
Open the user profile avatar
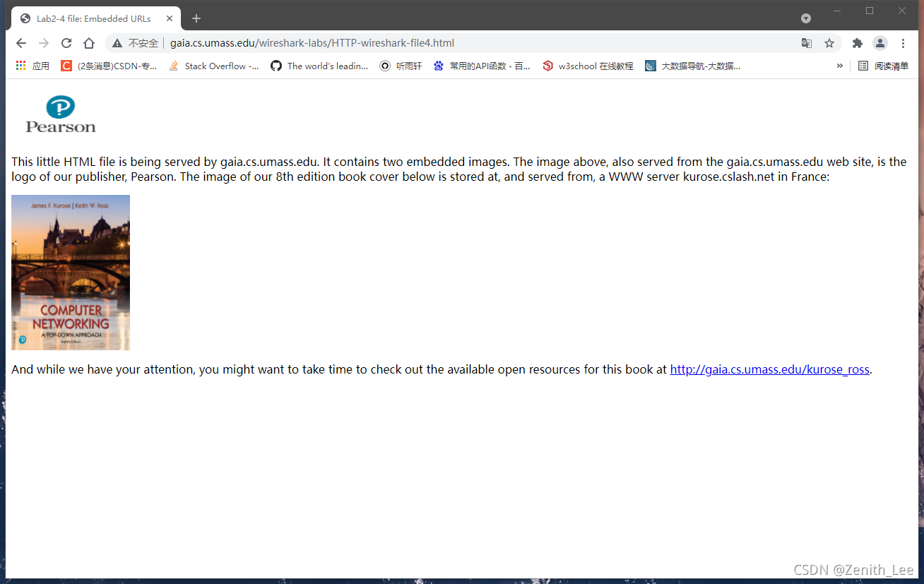tap(880, 43)
